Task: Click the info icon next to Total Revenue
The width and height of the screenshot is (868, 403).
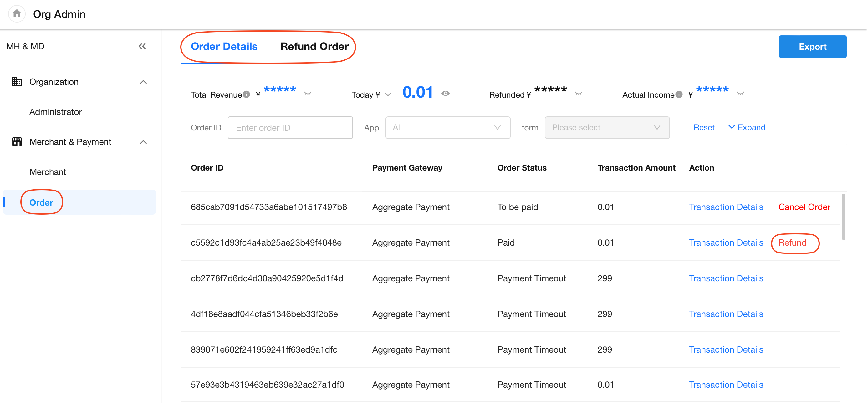Action: pyautogui.click(x=247, y=94)
